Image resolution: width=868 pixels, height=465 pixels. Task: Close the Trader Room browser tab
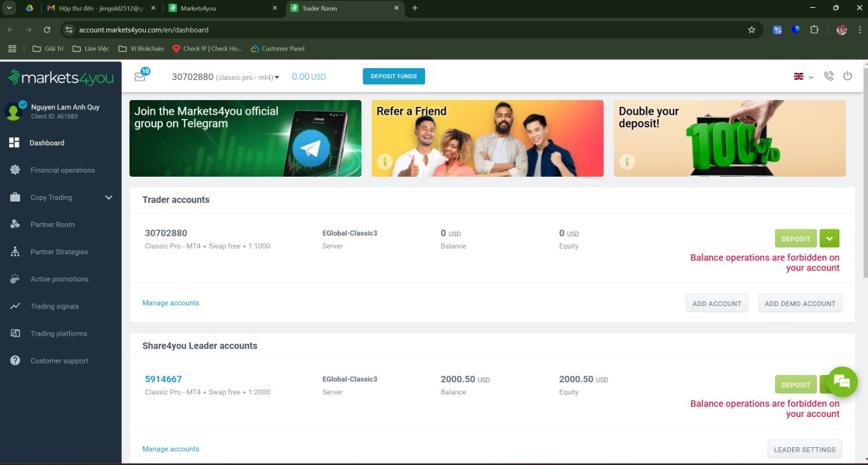click(396, 9)
